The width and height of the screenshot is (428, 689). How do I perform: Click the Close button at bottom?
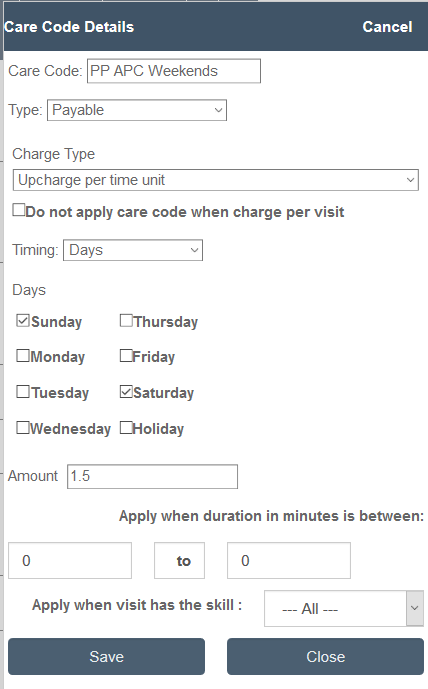[x=325, y=656]
